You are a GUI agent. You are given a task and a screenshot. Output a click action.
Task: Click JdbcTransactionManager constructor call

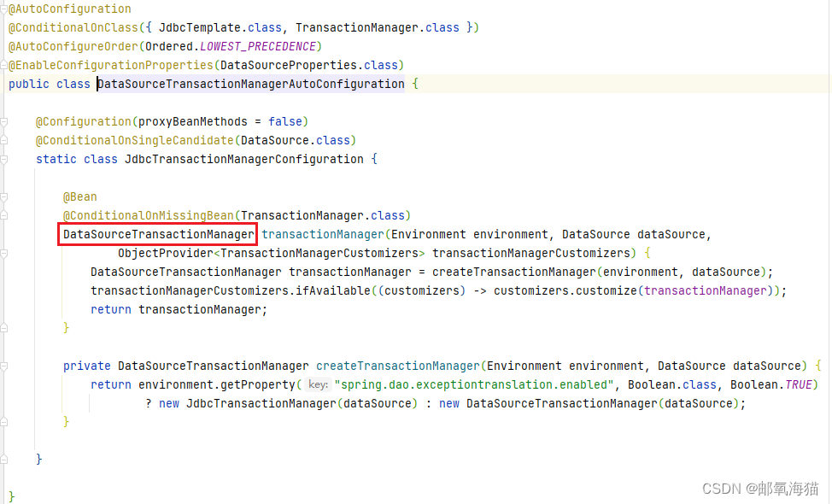coord(261,404)
